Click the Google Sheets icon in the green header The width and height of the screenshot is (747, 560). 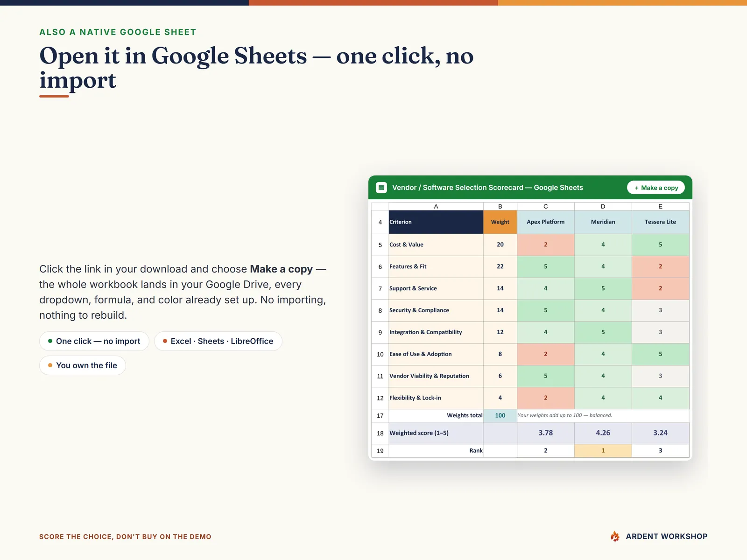coord(381,188)
